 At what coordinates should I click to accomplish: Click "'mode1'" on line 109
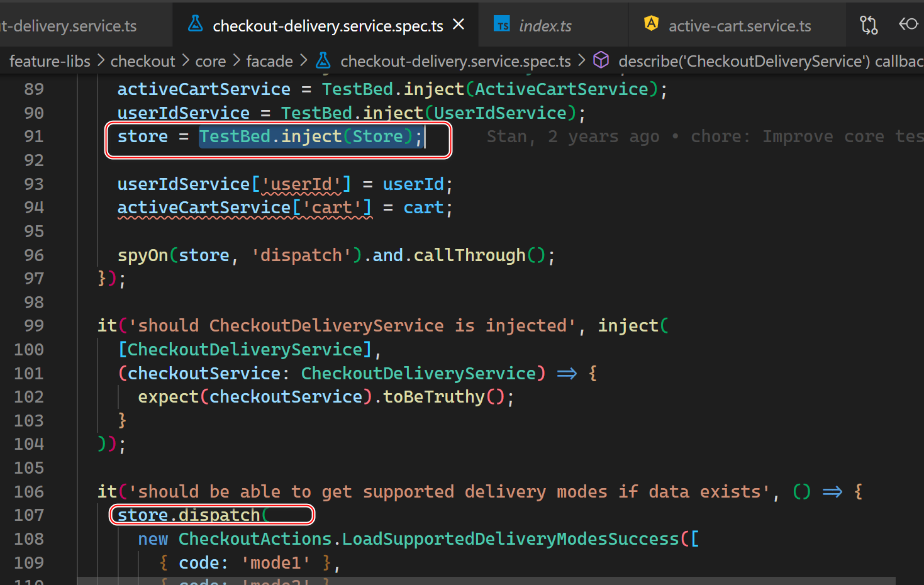click(276, 563)
